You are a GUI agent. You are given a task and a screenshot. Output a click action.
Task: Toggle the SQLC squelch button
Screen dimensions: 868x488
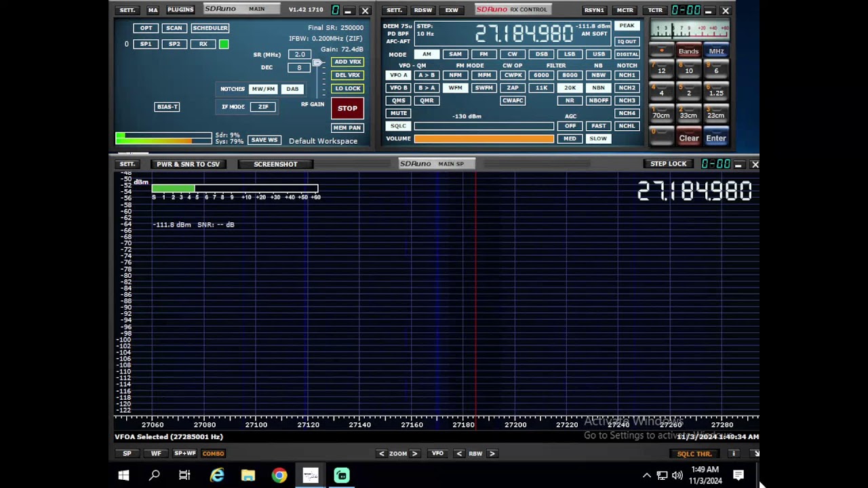click(x=399, y=126)
